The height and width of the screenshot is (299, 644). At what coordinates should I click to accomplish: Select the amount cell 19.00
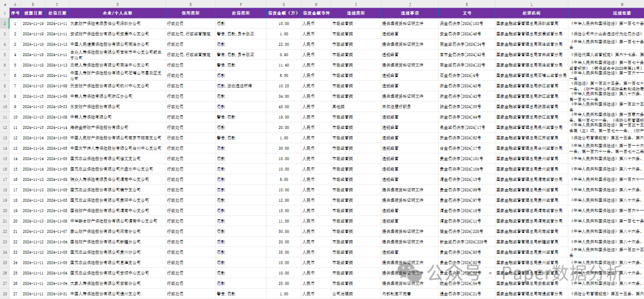pyautogui.click(x=284, y=117)
